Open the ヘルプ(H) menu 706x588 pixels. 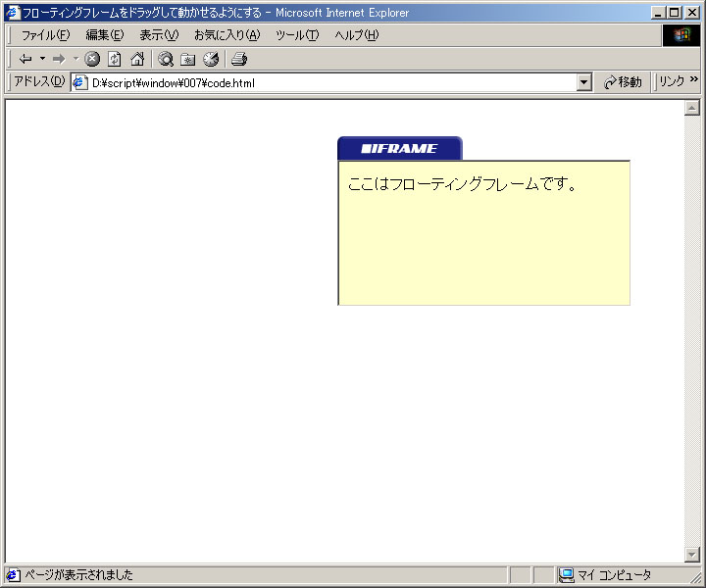357,35
